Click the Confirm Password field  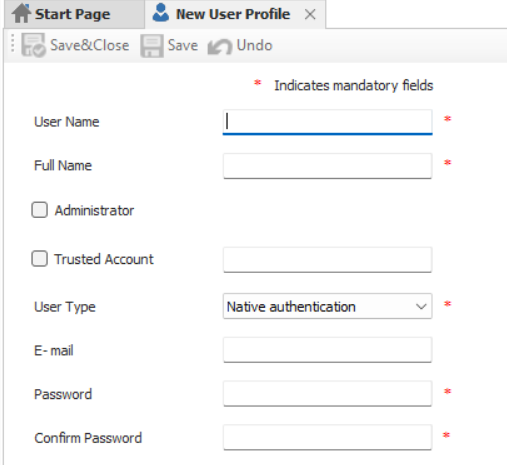(x=327, y=437)
